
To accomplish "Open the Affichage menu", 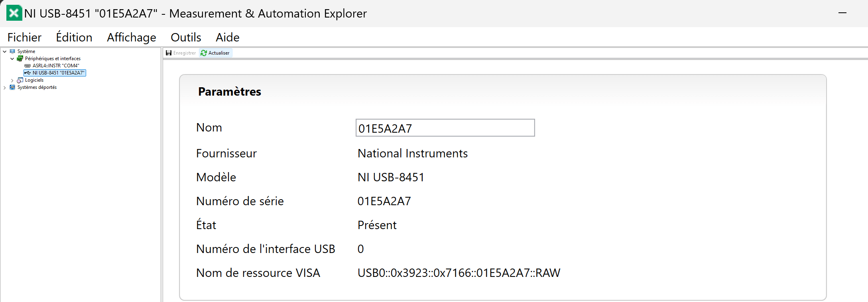I will click(x=132, y=37).
